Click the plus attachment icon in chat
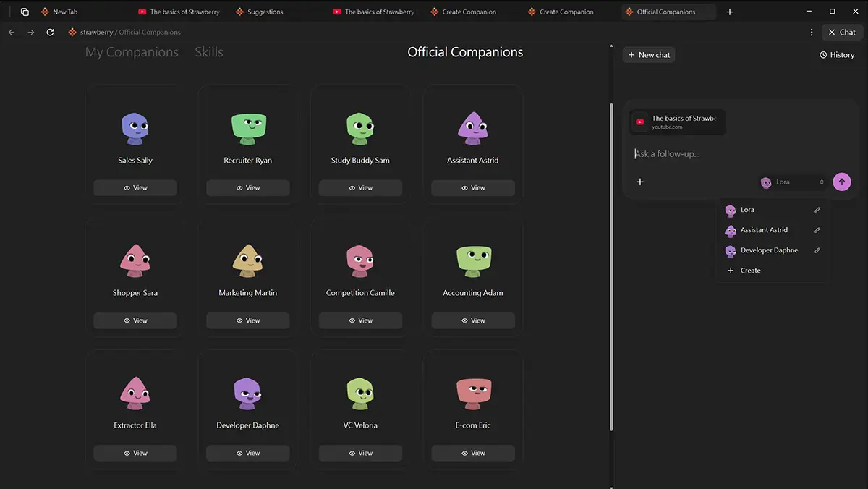Viewport: 868px width, 489px height. pyautogui.click(x=639, y=182)
